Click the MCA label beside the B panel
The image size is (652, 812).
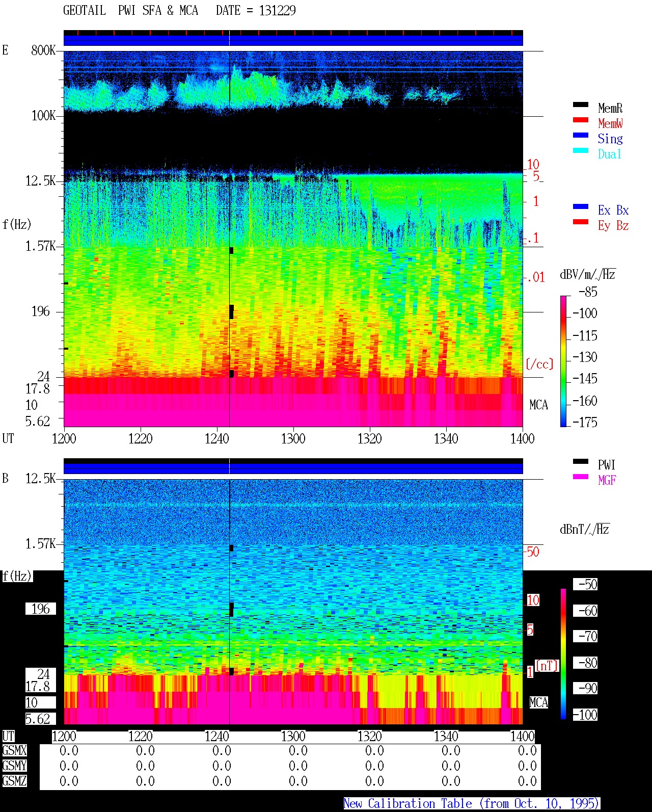point(538,703)
